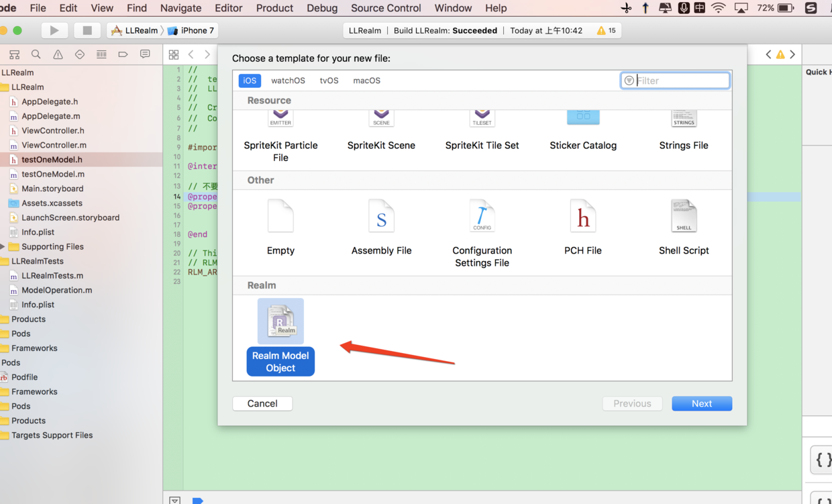Choose the Empty file template

click(280, 228)
